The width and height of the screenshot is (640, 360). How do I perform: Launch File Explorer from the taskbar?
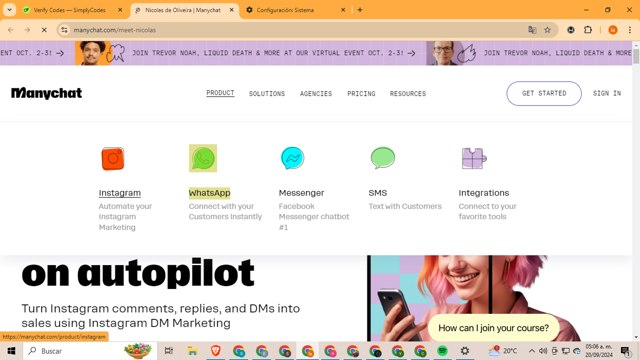click(192, 351)
